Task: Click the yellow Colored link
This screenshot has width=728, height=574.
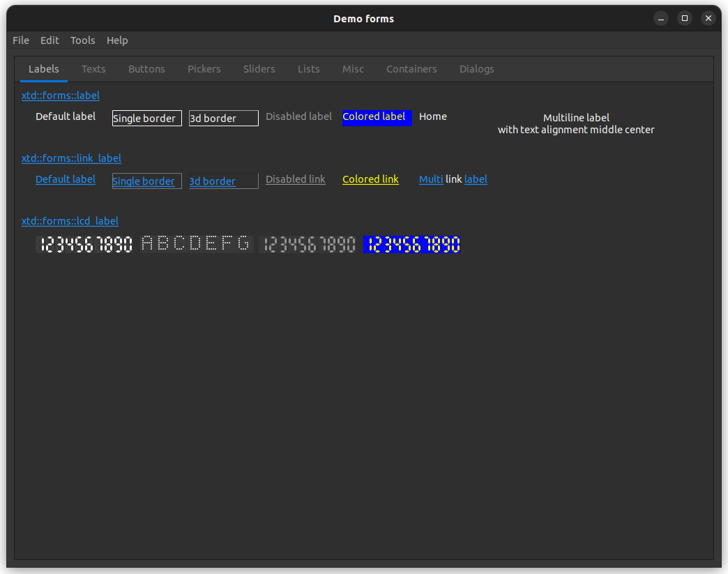Action: (370, 179)
